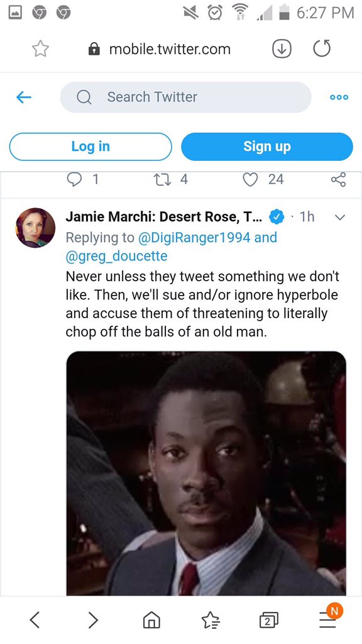Open the bookmarks list icon
Image resolution: width=362 pixels, height=644 pixels.
(209, 620)
